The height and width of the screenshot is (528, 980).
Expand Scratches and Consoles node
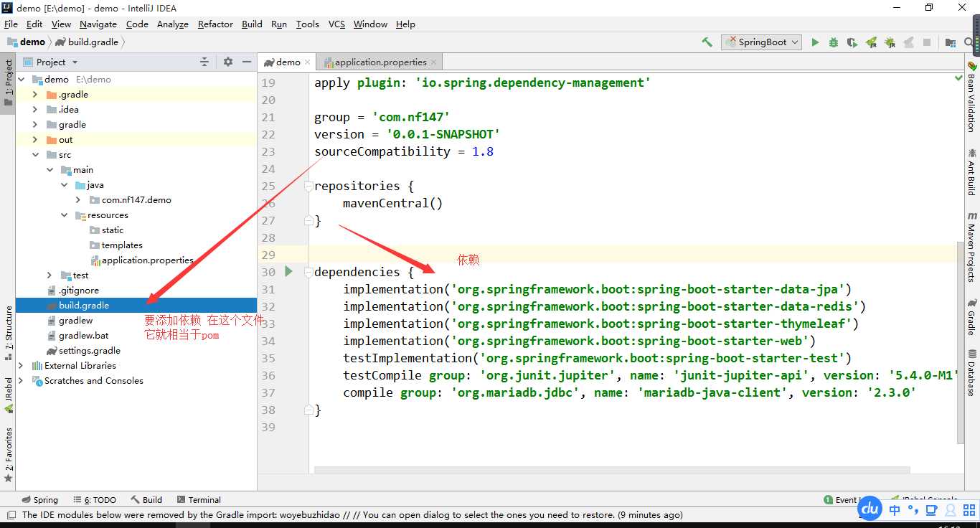(21, 381)
